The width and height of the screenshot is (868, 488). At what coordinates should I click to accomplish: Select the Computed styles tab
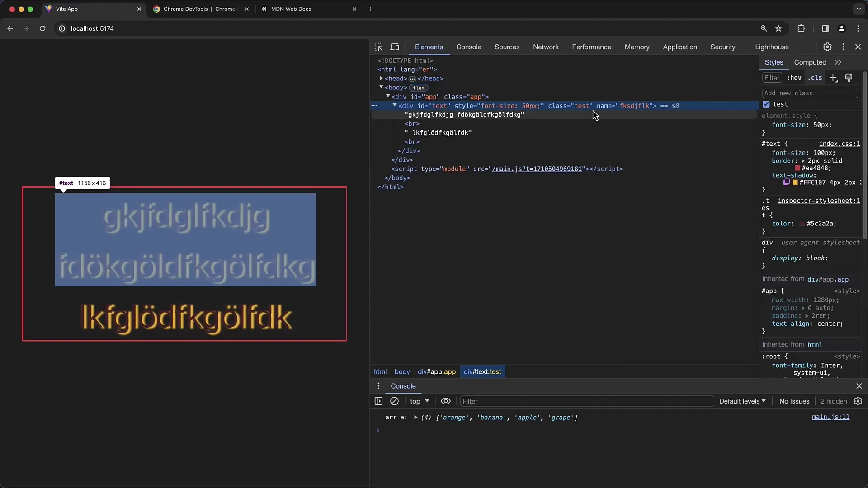point(810,62)
